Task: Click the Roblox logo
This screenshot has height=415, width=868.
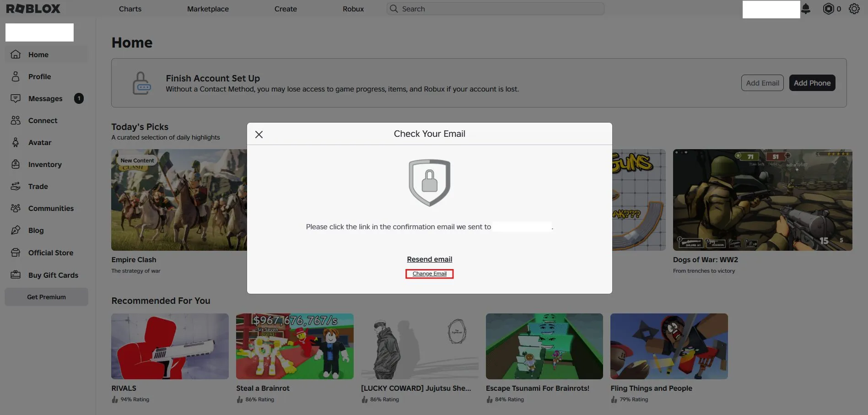Action: pyautogui.click(x=33, y=9)
